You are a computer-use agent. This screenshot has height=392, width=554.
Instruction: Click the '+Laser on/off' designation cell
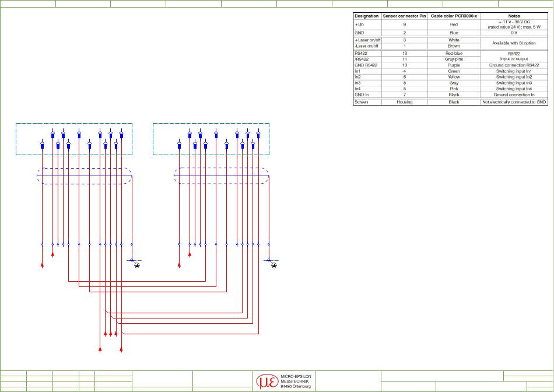click(367, 40)
